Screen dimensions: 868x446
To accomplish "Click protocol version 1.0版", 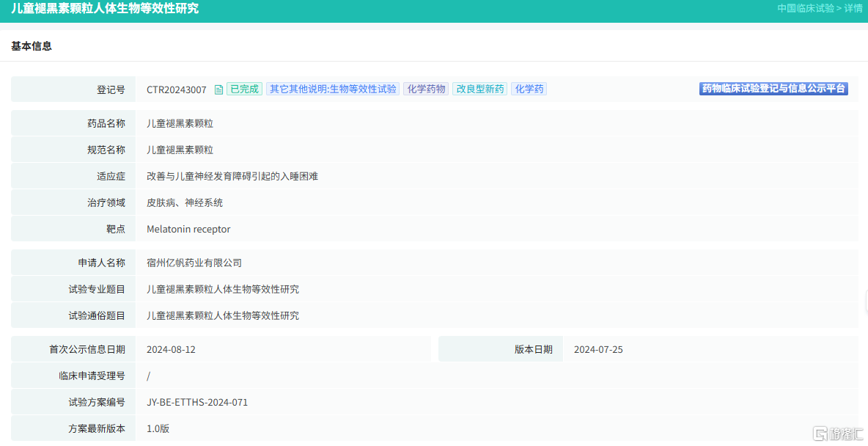I will [158, 429].
